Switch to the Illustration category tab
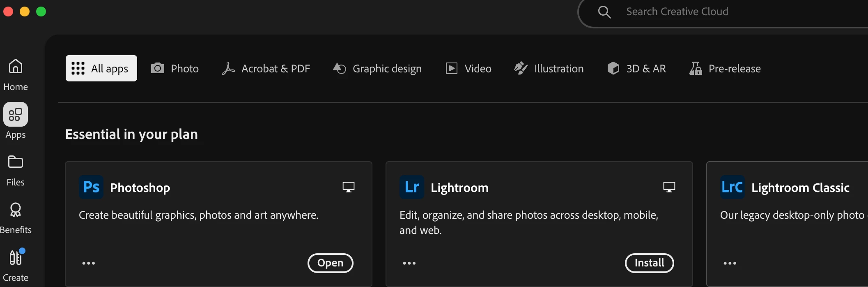The image size is (868, 287). tap(549, 68)
